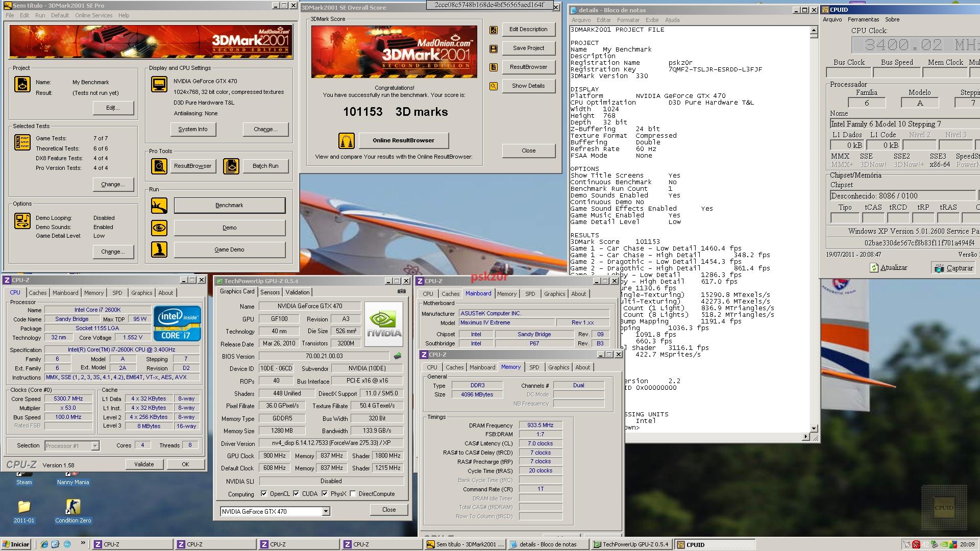Viewport: 980px width, 551px height.
Task: Toggle the CUDA checkbox in GPU-Z
Action: coord(296,494)
